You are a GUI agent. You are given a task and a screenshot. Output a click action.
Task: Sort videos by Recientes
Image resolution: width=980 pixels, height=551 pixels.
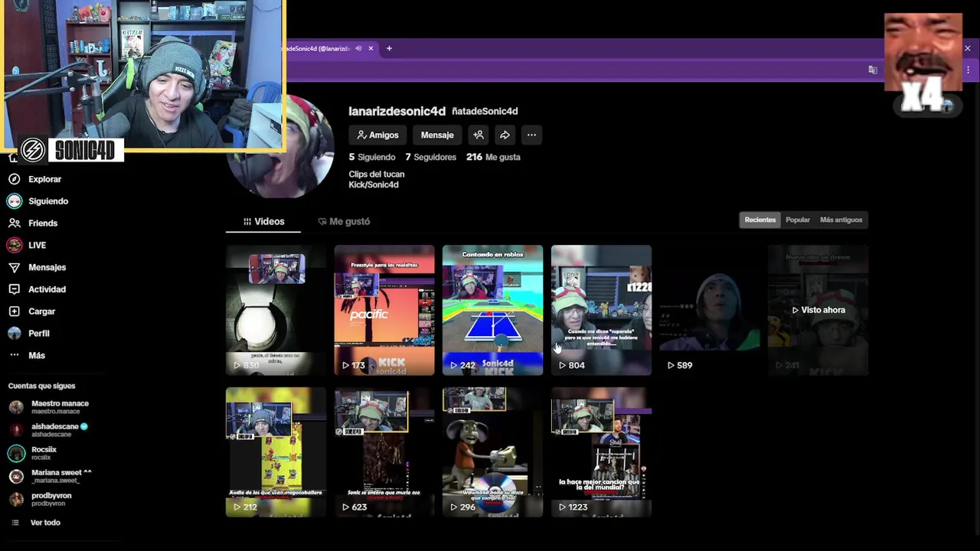point(760,220)
